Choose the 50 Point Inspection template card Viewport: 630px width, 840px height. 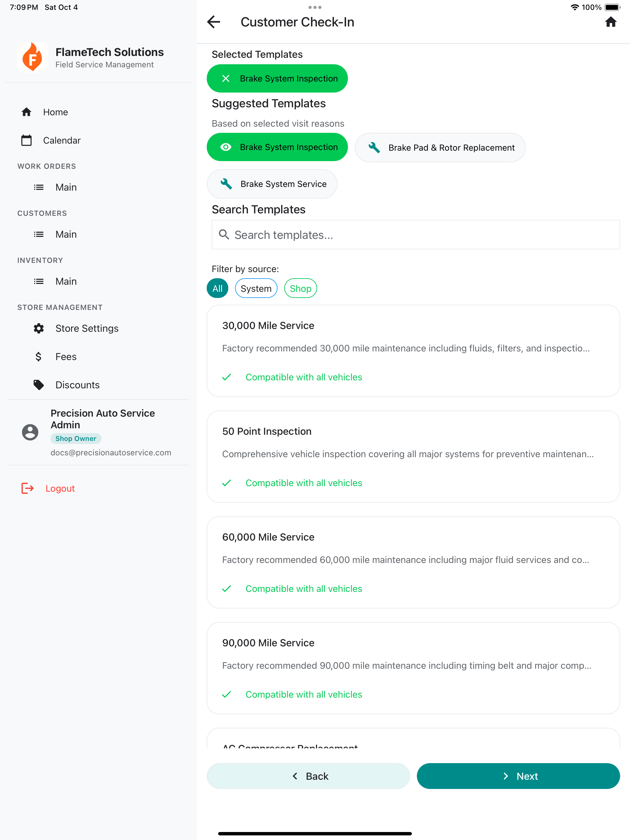click(x=413, y=457)
